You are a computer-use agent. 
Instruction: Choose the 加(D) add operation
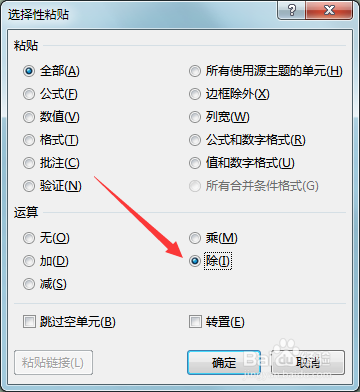click(x=46, y=261)
